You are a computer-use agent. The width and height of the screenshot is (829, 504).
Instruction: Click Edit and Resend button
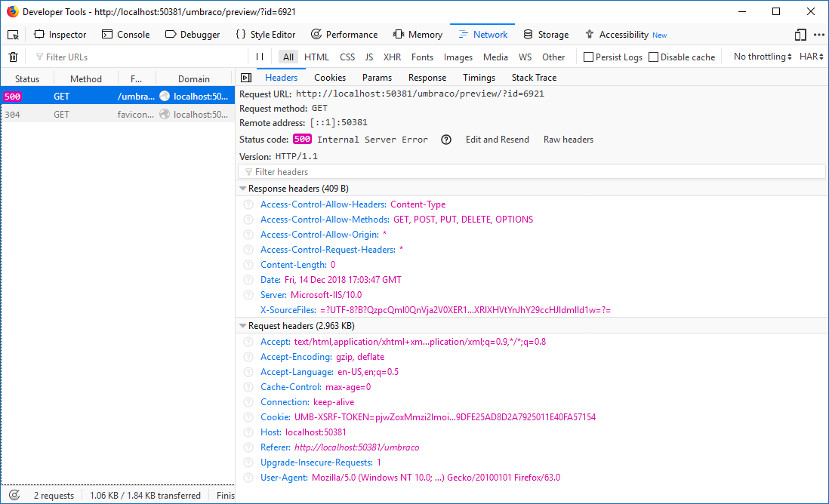coord(497,140)
